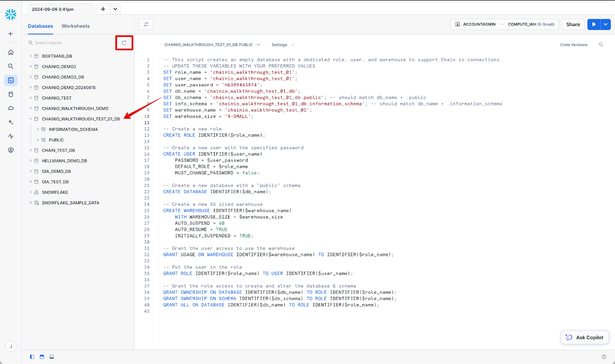Open Ask Copilot

coord(585,338)
